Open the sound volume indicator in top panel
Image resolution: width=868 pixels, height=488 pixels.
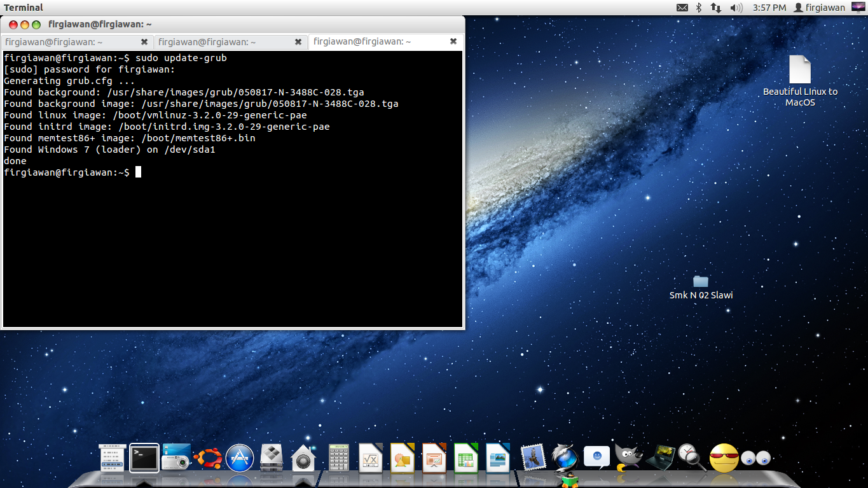pyautogui.click(x=736, y=8)
